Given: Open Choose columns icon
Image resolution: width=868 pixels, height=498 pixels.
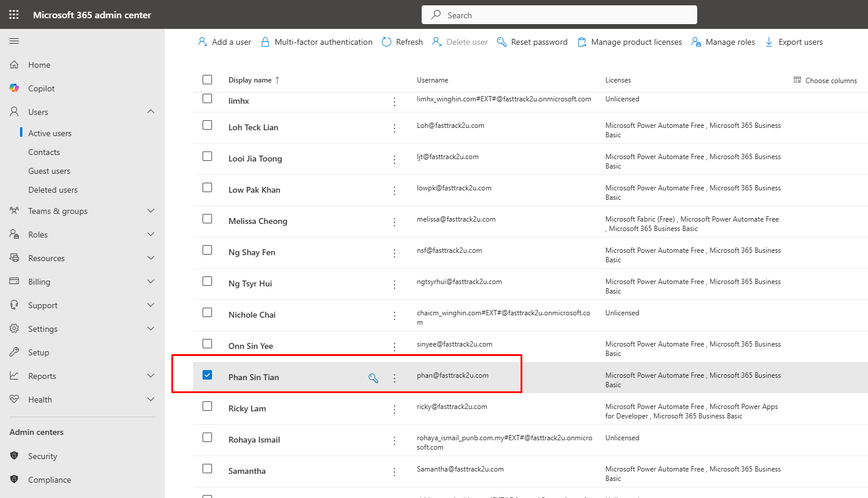Looking at the screenshot, I should point(797,80).
